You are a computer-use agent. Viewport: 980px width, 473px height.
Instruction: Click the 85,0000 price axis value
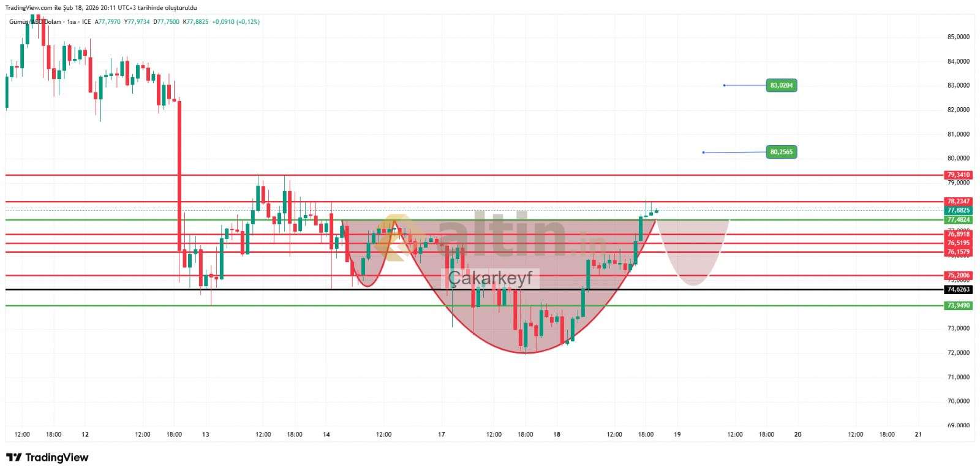pyautogui.click(x=958, y=37)
